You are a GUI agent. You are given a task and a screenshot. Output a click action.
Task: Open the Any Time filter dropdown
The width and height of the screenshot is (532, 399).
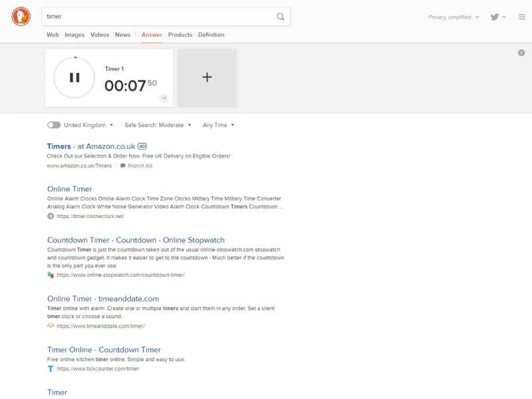pos(217,124)
